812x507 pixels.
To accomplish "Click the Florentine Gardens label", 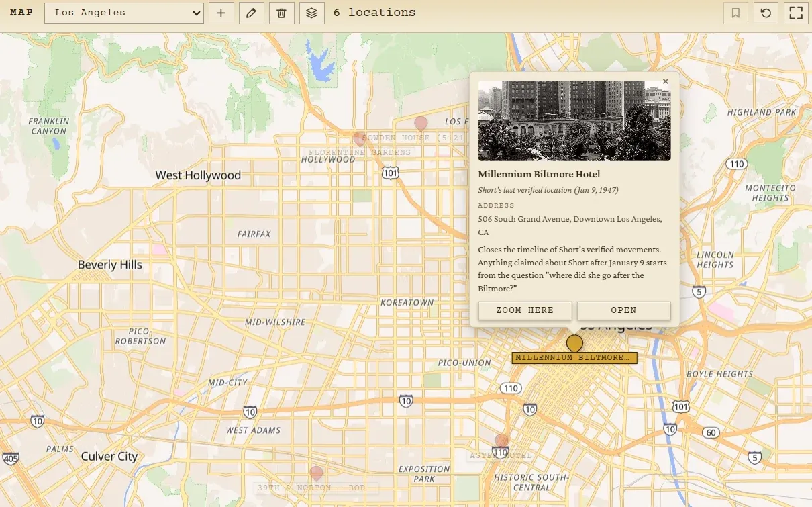I will click(x=360, y=152).
